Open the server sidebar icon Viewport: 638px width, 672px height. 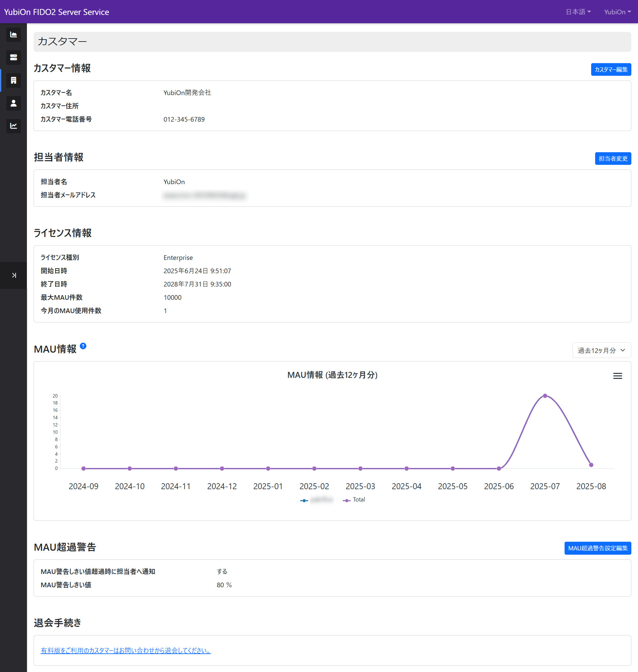(x=14, y=57)
